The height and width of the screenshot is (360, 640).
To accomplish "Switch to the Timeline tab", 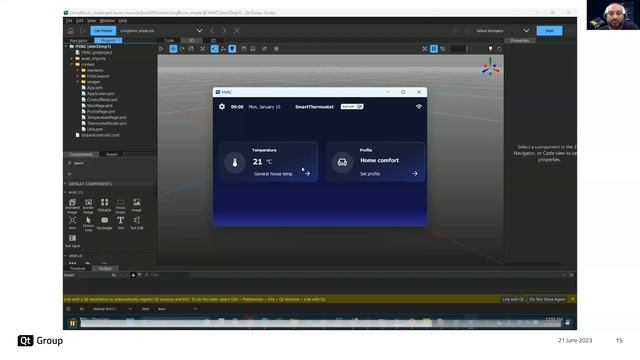I will (x=78, y=268).
